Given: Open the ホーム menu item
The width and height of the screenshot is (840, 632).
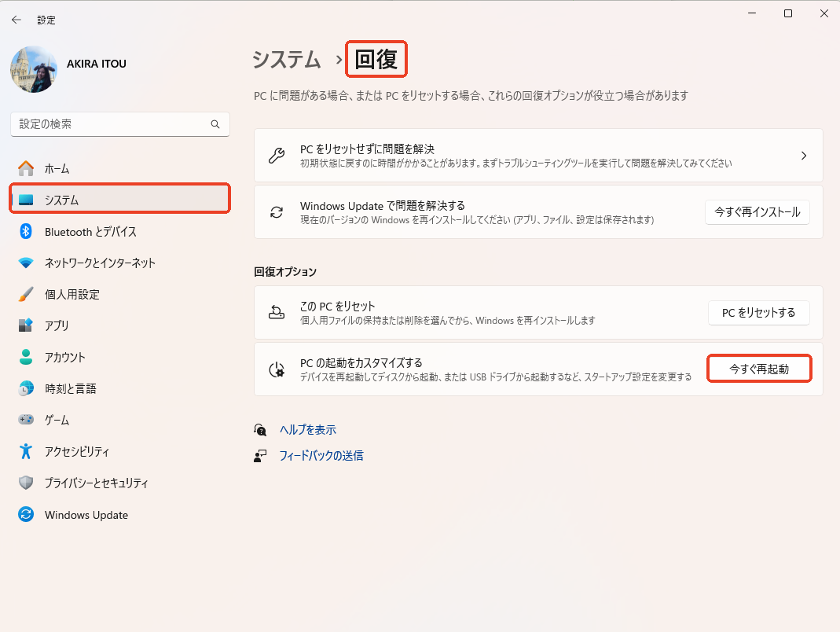Looking at the screenshot, I should pos(57,168).
